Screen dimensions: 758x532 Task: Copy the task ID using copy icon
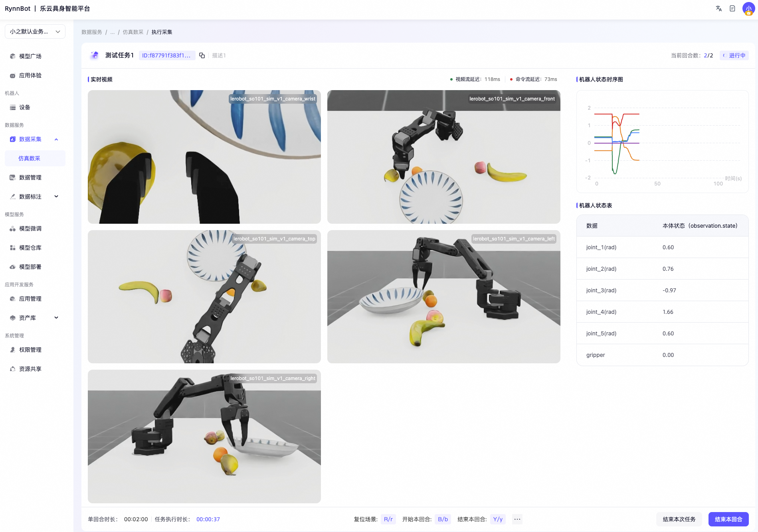(x=202, y=55)
